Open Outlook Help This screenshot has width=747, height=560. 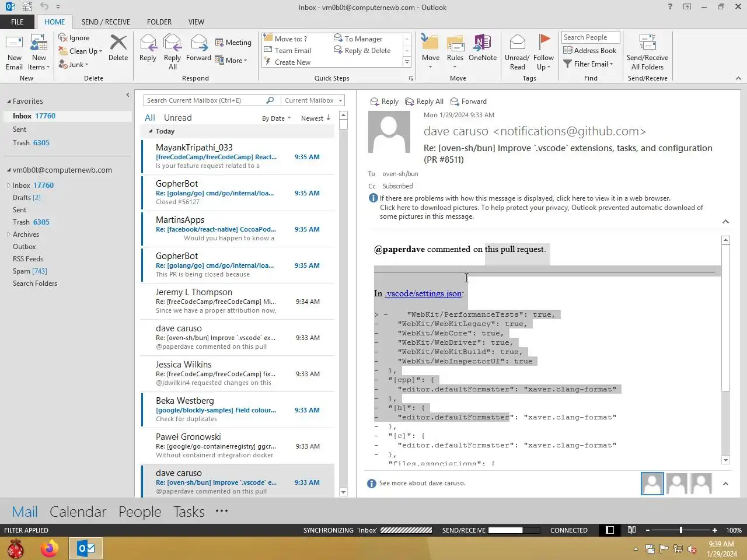tap(670, 7)
